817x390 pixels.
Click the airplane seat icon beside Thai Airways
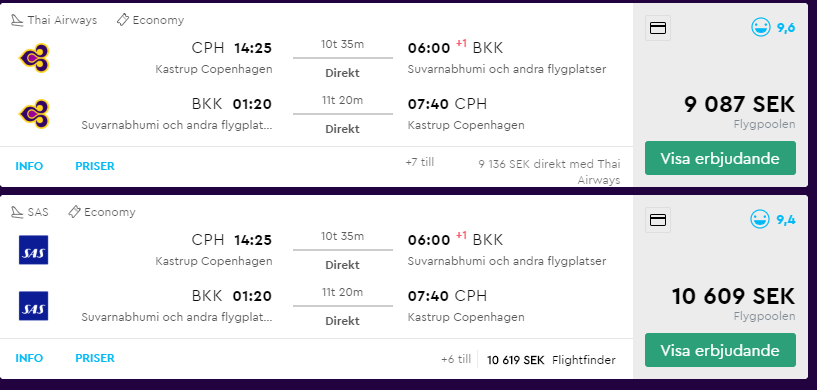tap(17, 20)
